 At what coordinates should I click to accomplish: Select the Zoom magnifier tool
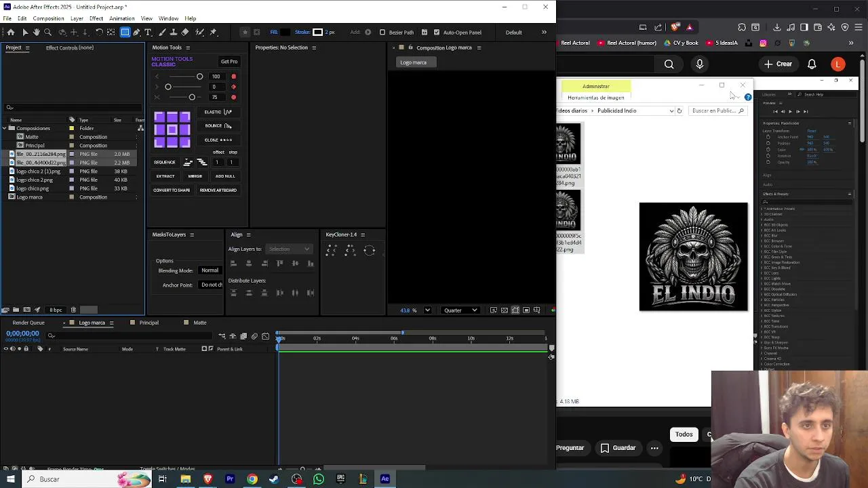(48, 32)
